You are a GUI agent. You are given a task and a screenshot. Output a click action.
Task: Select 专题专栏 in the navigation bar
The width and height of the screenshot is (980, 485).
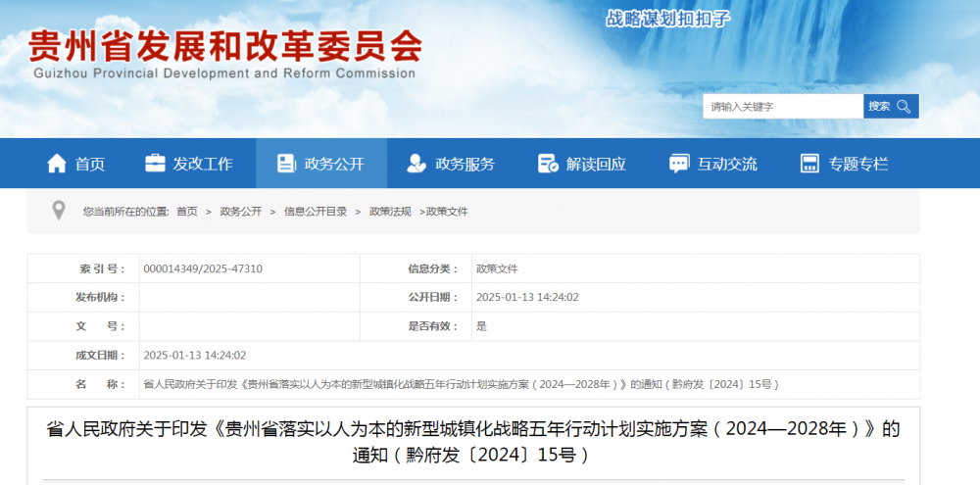pos(857,165)
